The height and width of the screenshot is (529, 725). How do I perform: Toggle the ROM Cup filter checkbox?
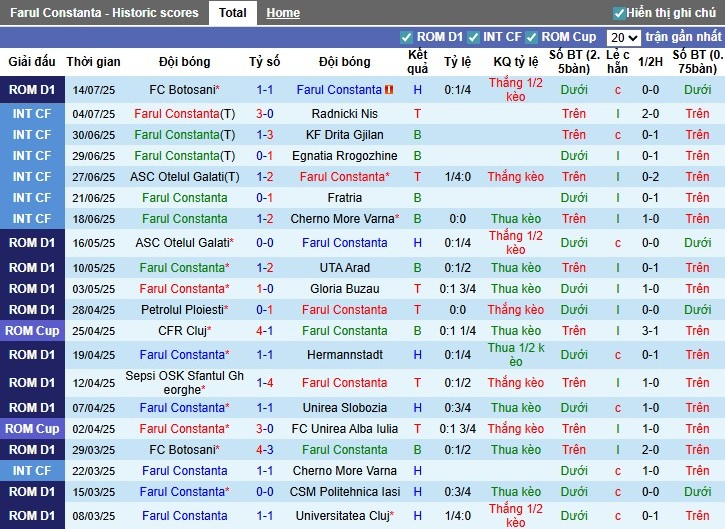point(533,37)
